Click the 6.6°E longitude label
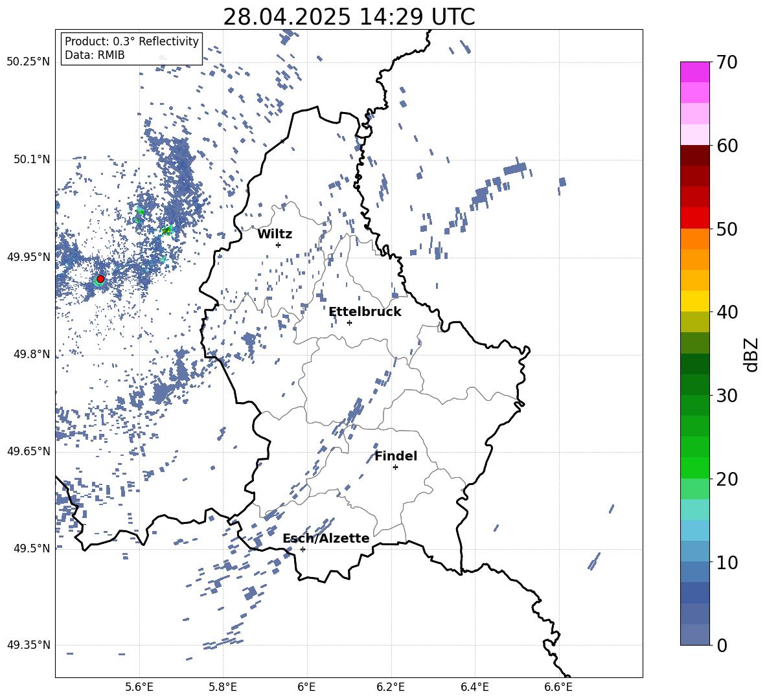Screen dimensions: 767x700 [558, 688]
